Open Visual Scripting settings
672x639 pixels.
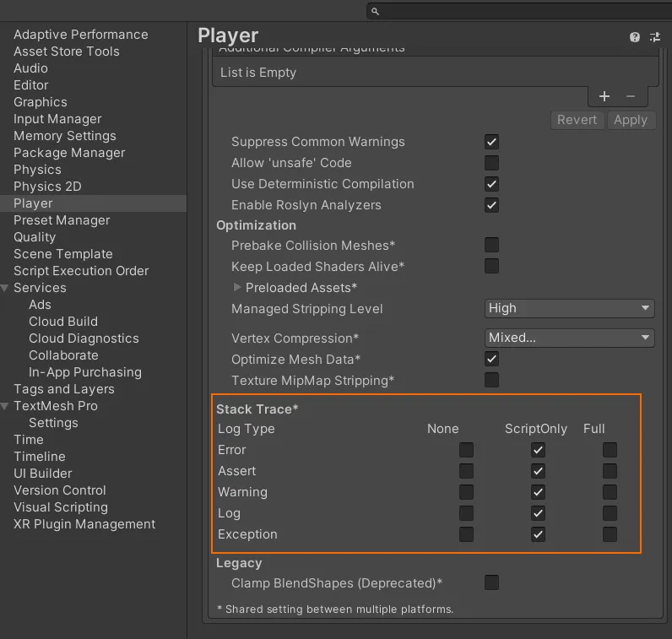point(61,507)
